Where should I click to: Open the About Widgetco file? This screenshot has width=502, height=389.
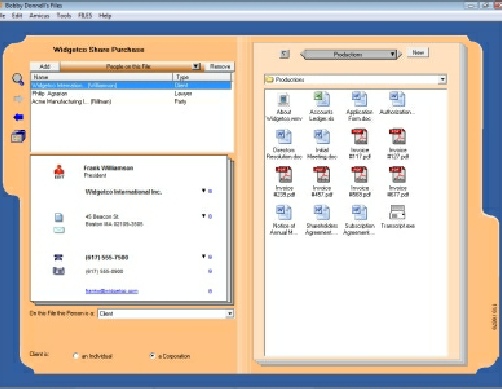pos(284,107)
